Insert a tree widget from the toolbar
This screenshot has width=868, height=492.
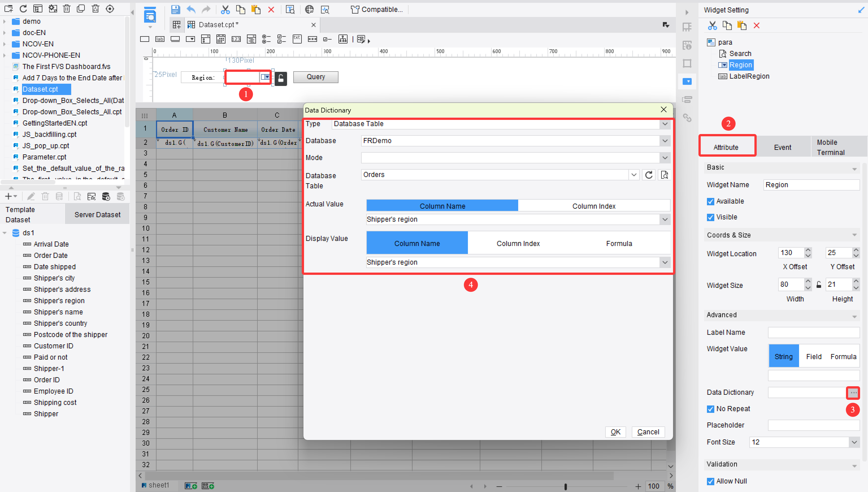coord(343,39)
